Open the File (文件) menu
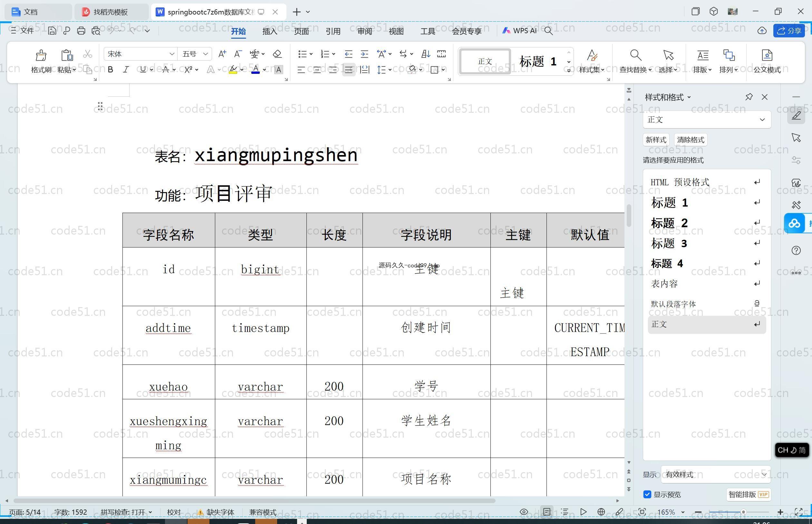Viewport: 812px width, 524px height. pos(22,31)
